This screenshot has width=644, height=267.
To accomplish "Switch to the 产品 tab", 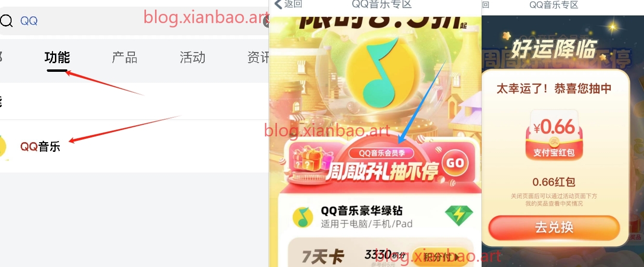I will [x=124, y=58].
